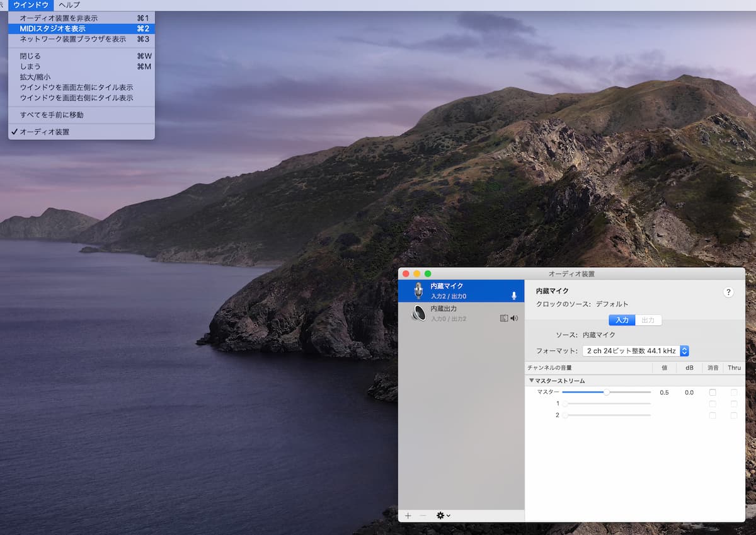Collapse the マスターストリーム disclosure triangle

[x=532, y=381]
